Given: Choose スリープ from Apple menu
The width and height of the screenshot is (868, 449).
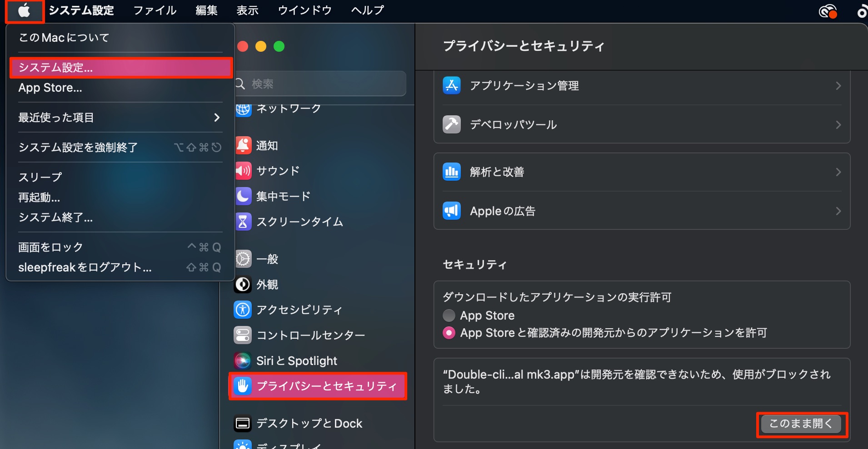Looking at the screenshot, I should (121, 177).
